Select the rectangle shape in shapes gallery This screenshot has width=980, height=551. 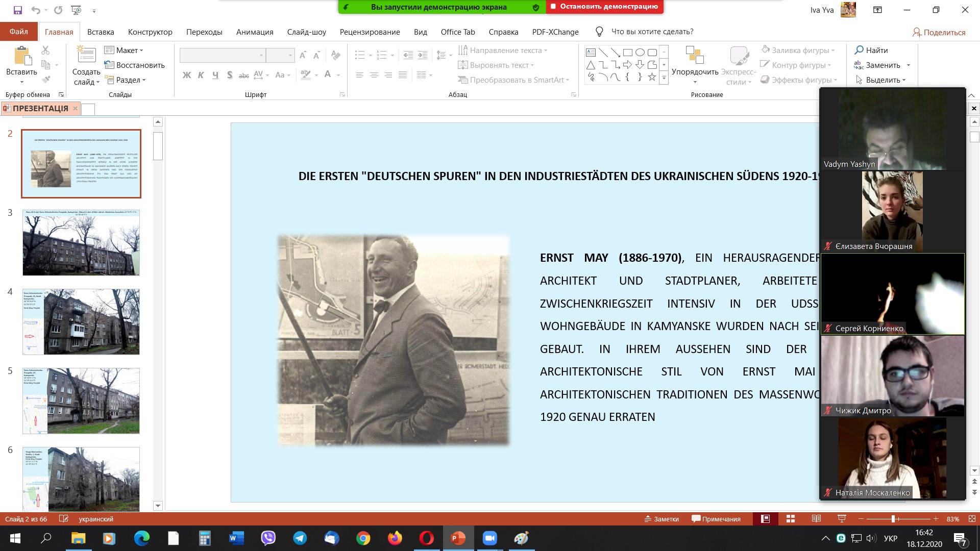pyautogui.click(x=628, y=53)
